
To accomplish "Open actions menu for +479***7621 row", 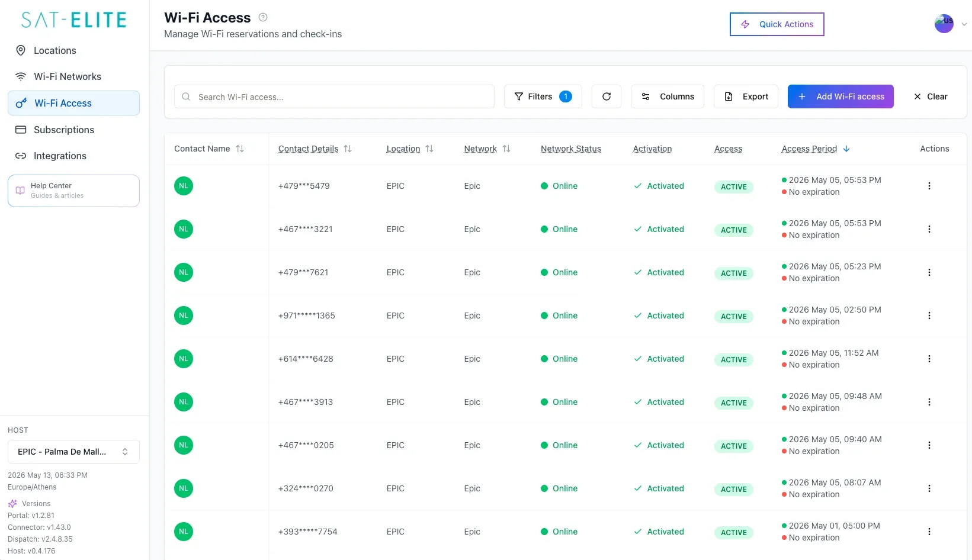I will pyautogui.click(x=929, y=272).
